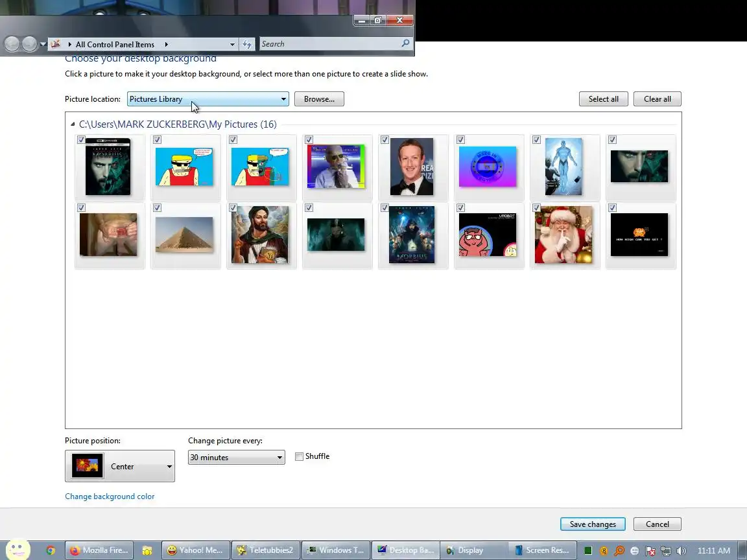The width and height of the screenshot is (747, 560).
Task: Switch to Mozilla Firefox taskbar button
Action: click(100, 550)
